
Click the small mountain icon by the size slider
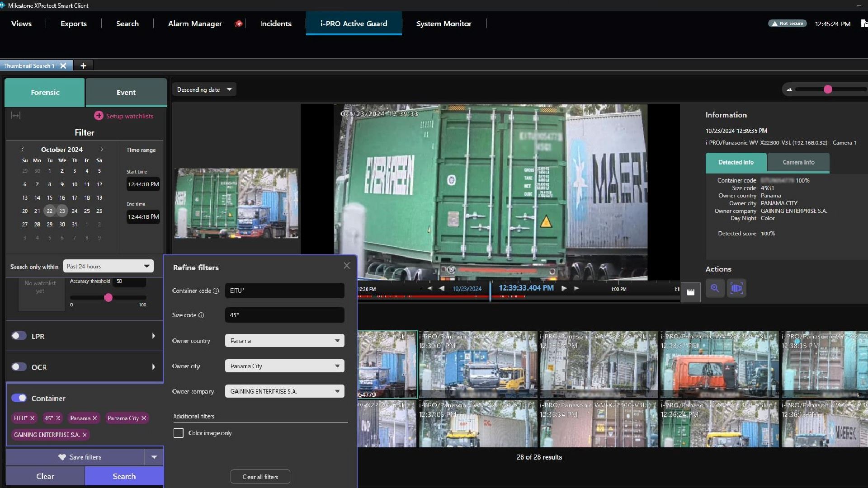789,89
